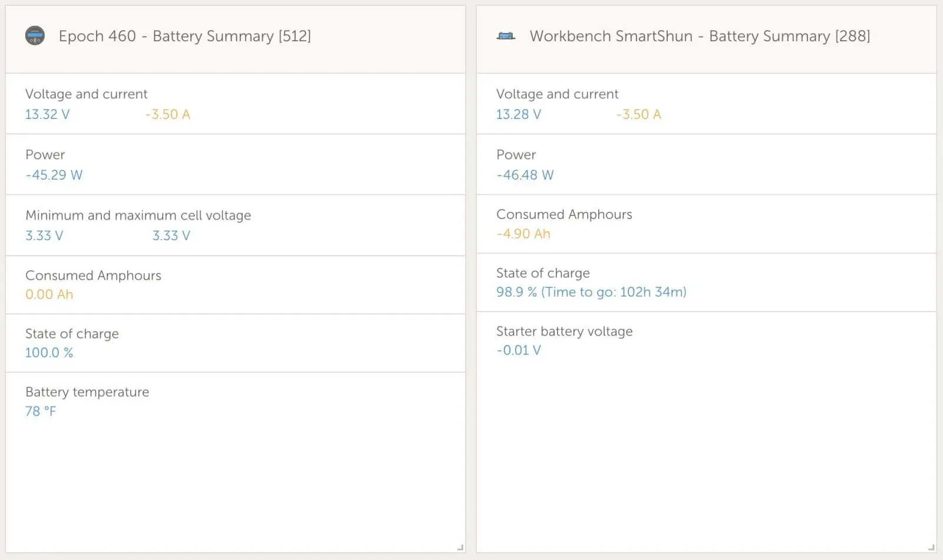Viewport: 943px width, 560px height.
Task: Click the Workbench SmartShunt widget's corner resize handle
Action: [x=931, y=547]
